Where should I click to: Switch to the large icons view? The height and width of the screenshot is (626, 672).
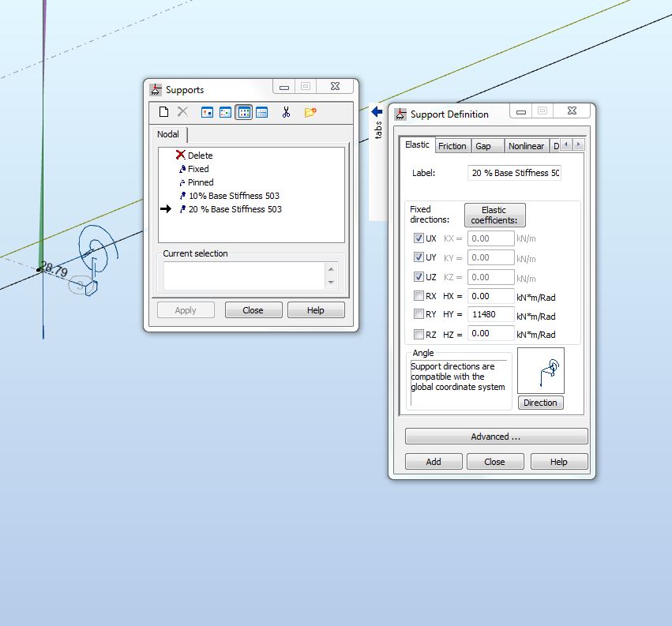[x=207, y=113]
